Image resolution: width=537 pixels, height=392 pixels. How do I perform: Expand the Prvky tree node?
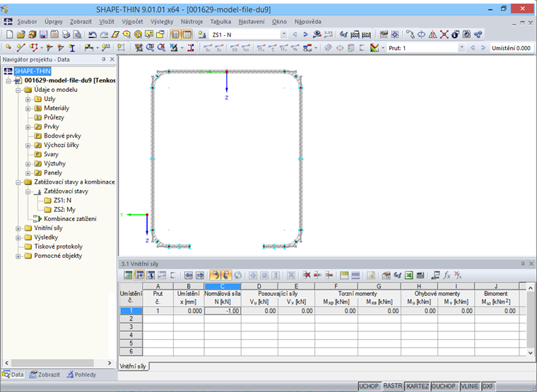click(x=28, y=127)
